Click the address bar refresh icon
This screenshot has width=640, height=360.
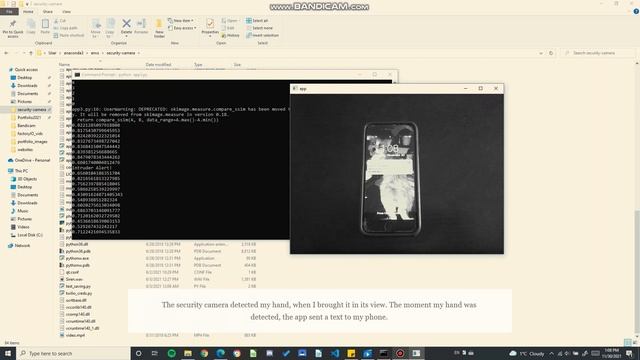point(551,53)
